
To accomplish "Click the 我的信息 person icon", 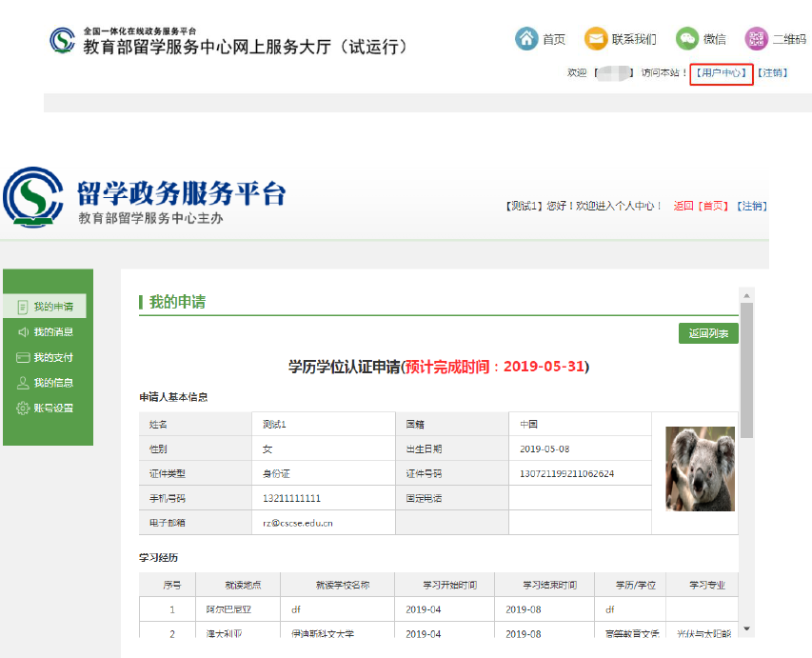I will [x=23, y=383].
